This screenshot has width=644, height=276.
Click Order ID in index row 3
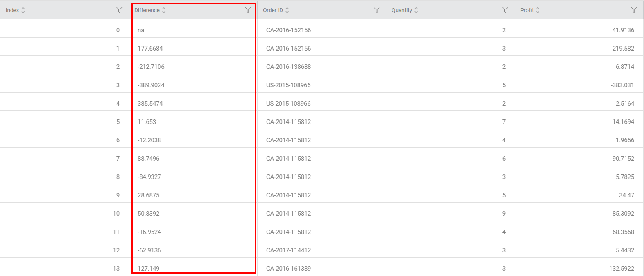[288, 85]
